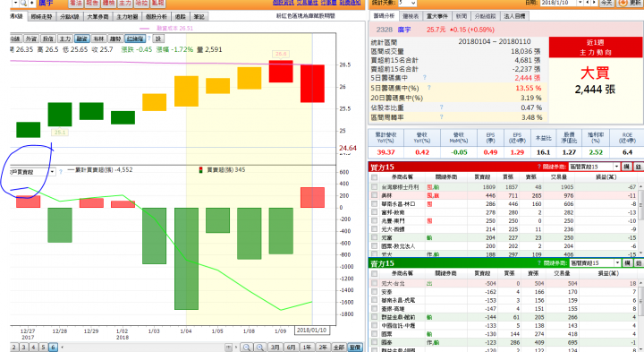Click the 看法 orange toolbar button
This screenshot has width=644, height=352.
point(75,3)
